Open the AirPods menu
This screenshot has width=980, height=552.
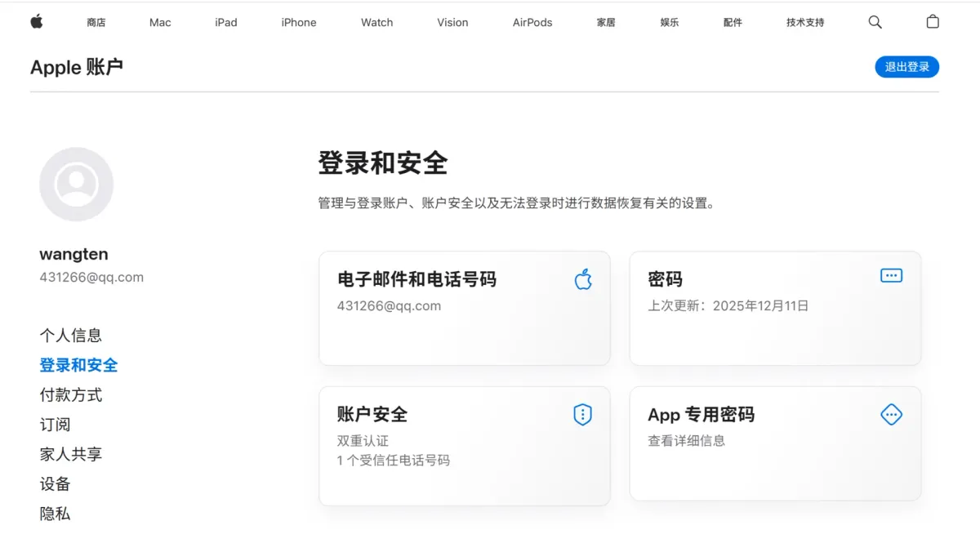[532, 23]
